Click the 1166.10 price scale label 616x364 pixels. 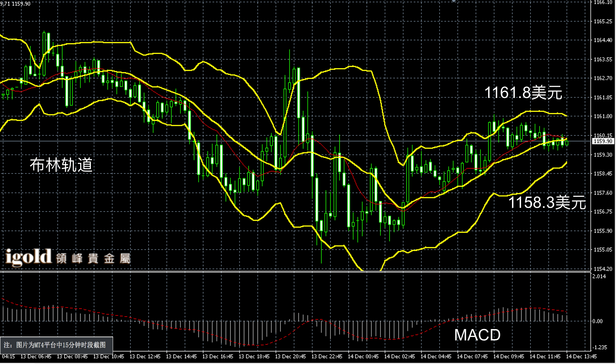pos(603,3)
